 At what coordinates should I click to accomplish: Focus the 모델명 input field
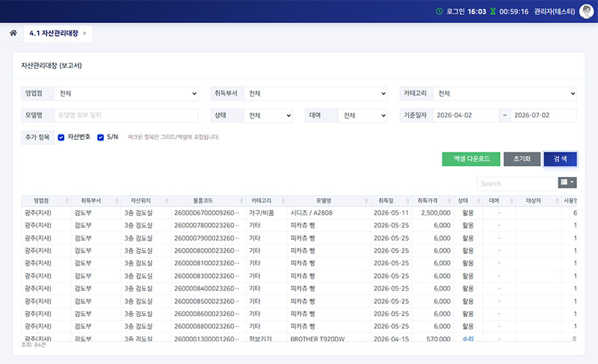[126, 116]
